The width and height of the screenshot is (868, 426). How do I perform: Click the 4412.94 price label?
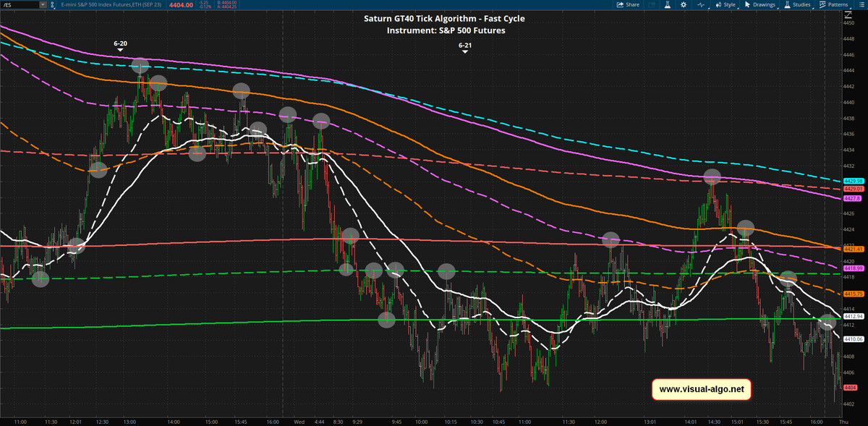click(x=854, y=316)
